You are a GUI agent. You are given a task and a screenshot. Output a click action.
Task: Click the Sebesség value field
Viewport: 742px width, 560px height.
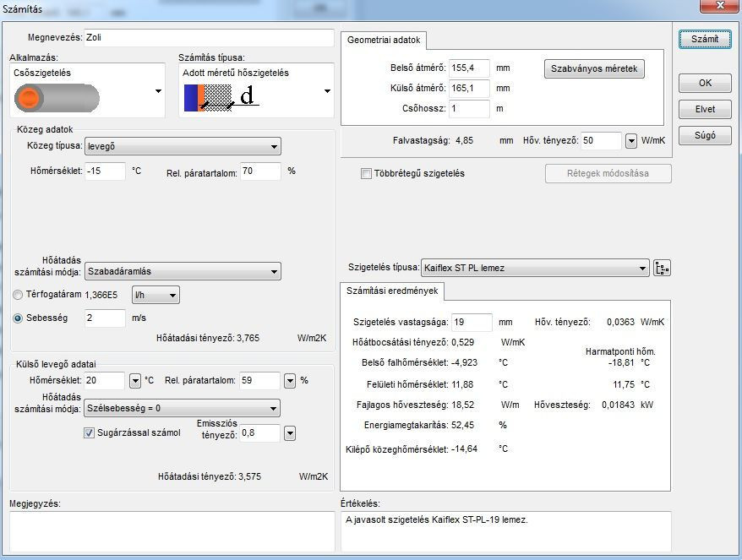pyautogui.click(x=105, y=318)
